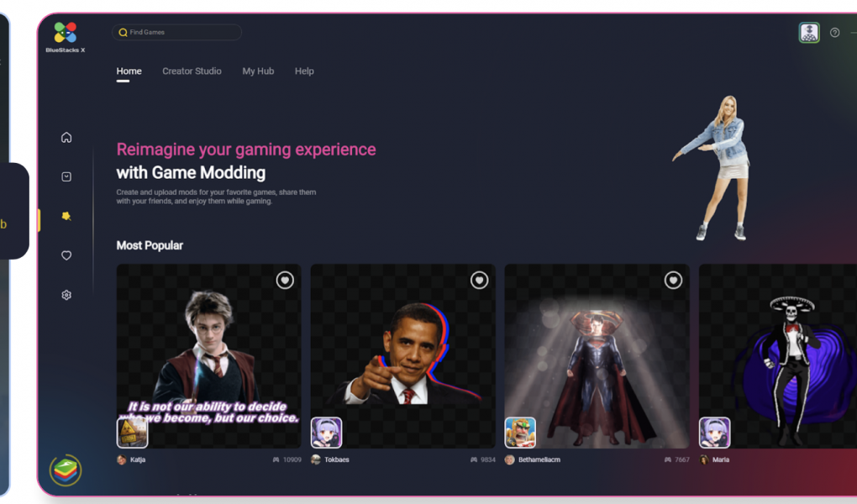Favorite the Obama pointing mod card
This screenshot has height=504, width=857.
point(479,281)
